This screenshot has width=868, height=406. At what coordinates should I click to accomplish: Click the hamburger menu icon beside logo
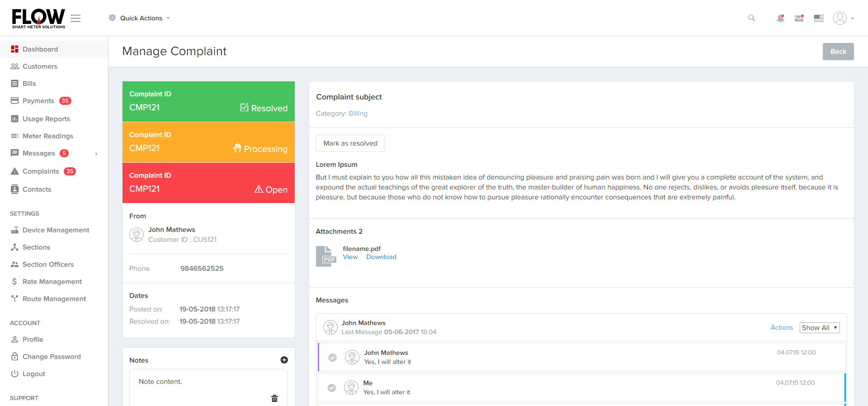click(75, 18)
